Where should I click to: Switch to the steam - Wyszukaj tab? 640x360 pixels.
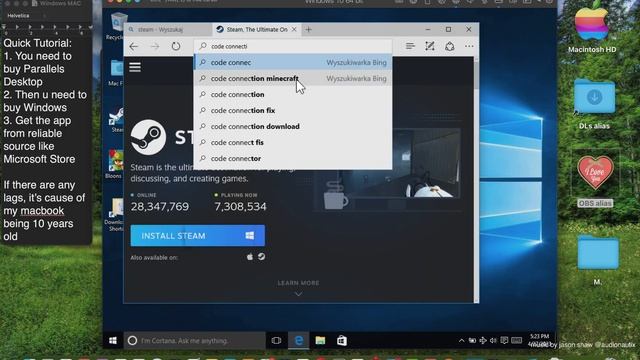point(168,29)
